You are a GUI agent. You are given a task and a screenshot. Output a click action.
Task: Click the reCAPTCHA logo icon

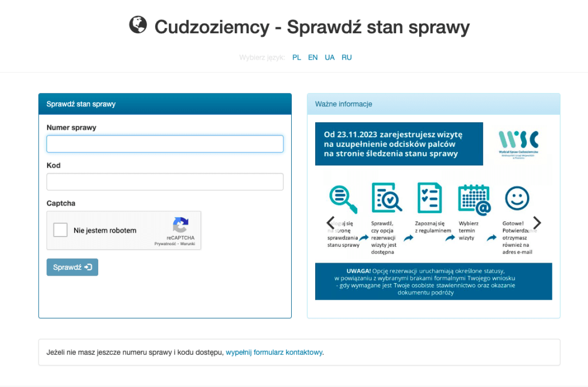[180, 225]
